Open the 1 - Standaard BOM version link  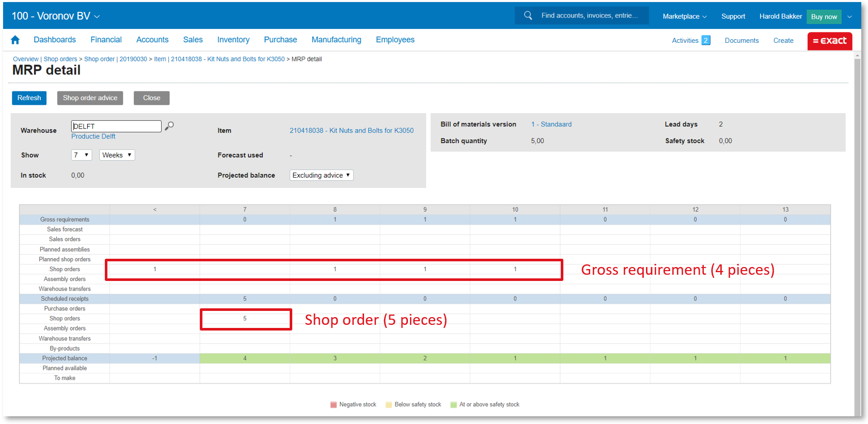pyautogui.click(x=551, y=124)
